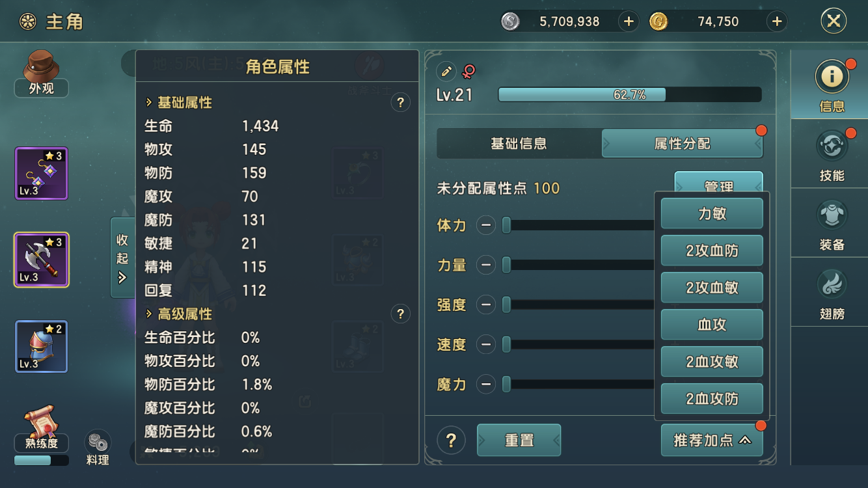Choose the 力敏 recommended build
868x488 pixels.
click(712, 213)
